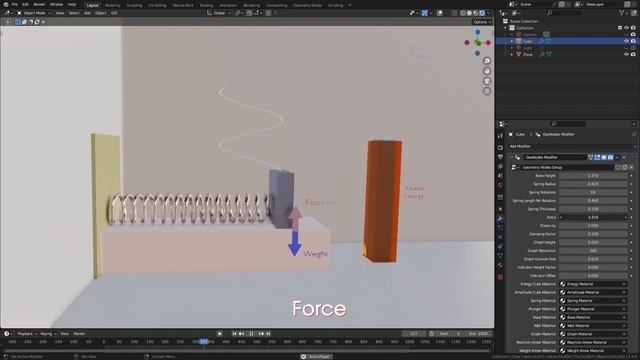Switch to the Modeling workspace tab
Viewport: 640px width, 360px height.
[x=113, y=5]
